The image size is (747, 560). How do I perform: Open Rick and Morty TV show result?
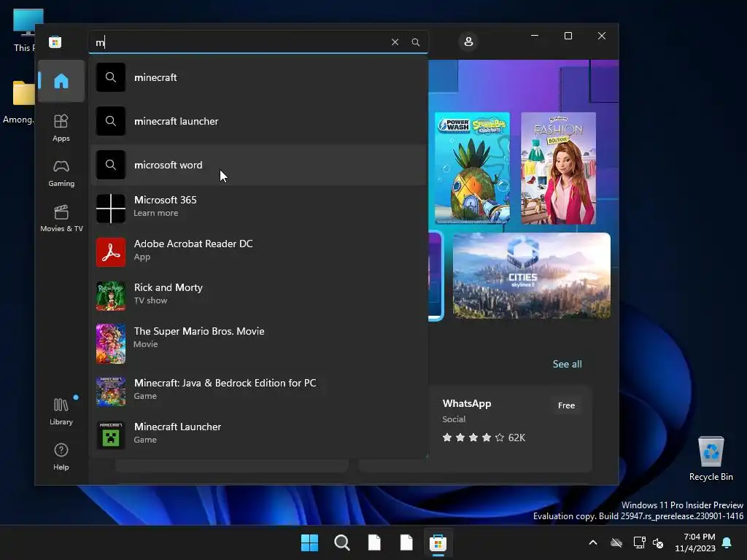259,296
